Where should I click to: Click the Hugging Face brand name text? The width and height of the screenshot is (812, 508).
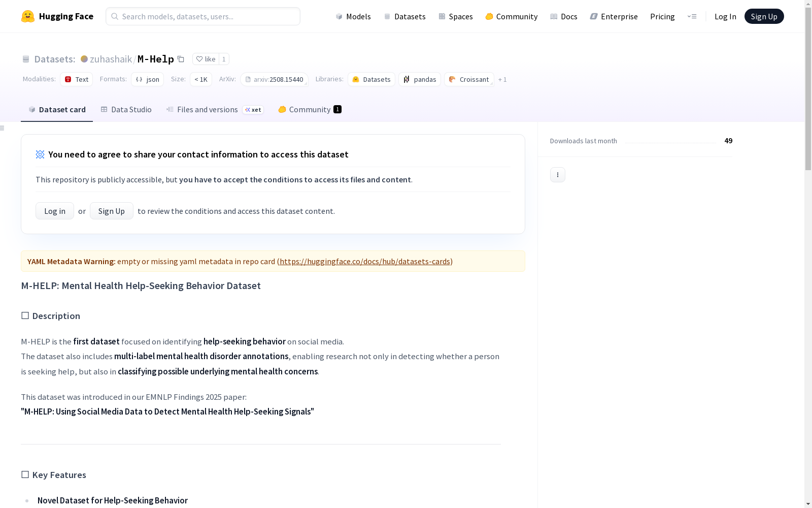[x=66, y=16]
